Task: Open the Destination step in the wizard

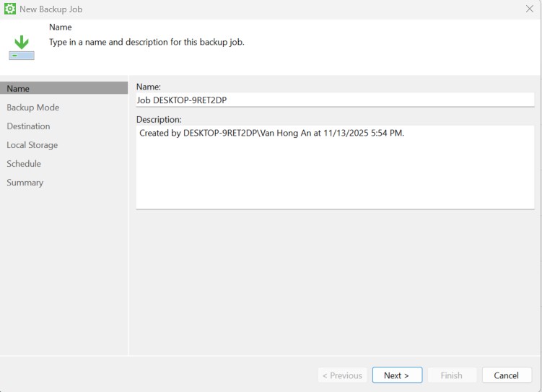Action: [29, 126]
